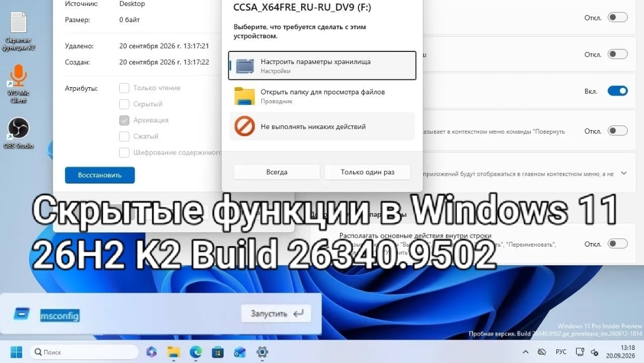This screenshot has width=644, height=363.
Task: Toggle first Откл. switch at top
Action: click(618, 17)
